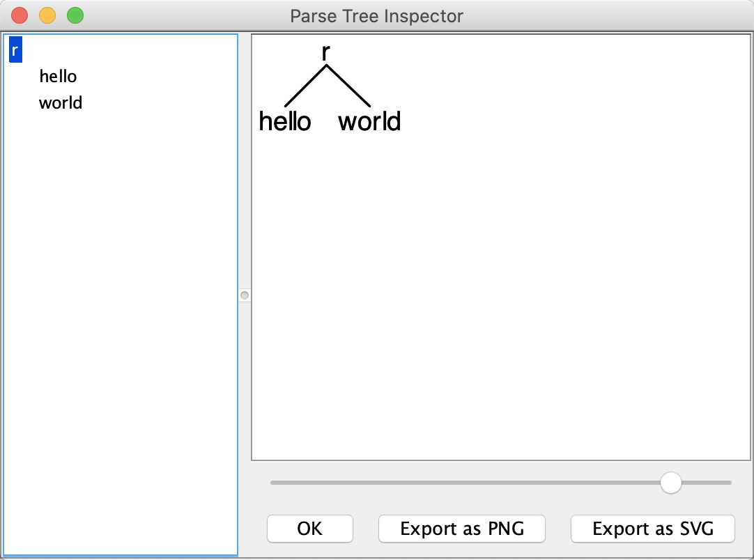Export the parse tree as PNG
The width and height of the screenshot is (754, 560).
(x=461, y=529)
